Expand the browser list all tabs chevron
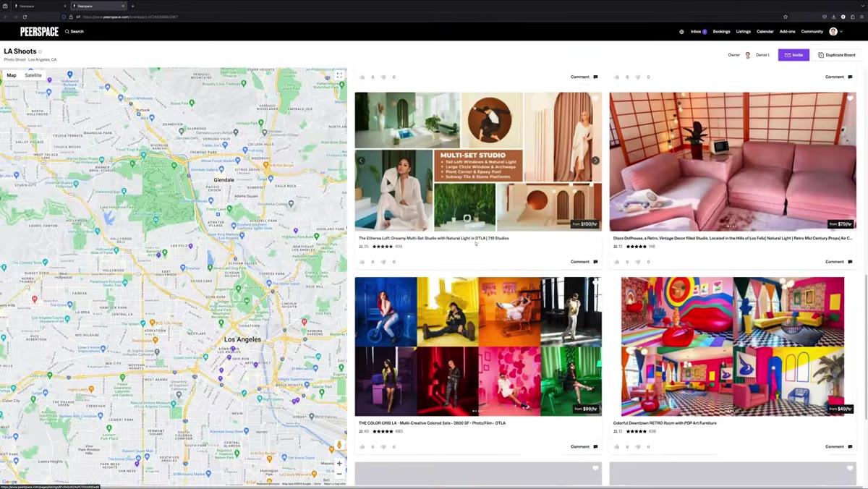The image size is (868, 489). click(861, 6)
